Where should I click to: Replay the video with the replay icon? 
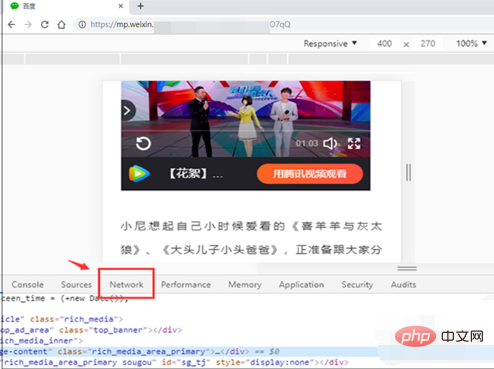click(x=143, y=144)
